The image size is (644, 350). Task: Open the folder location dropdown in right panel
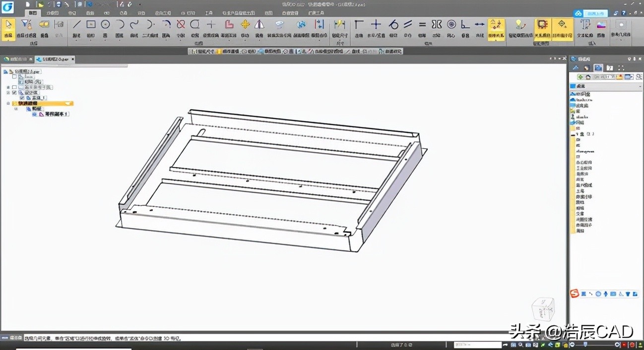point(640,86)
